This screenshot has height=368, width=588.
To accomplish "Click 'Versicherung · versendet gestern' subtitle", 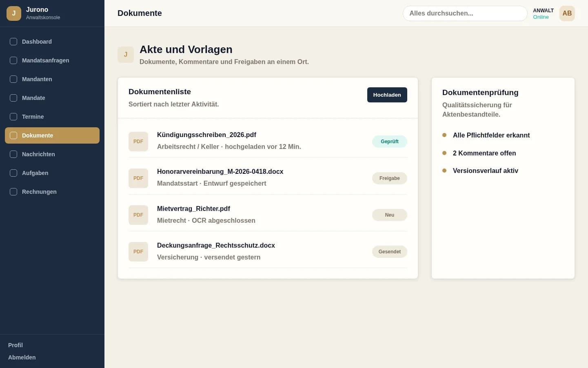I will tap(209, 257).
